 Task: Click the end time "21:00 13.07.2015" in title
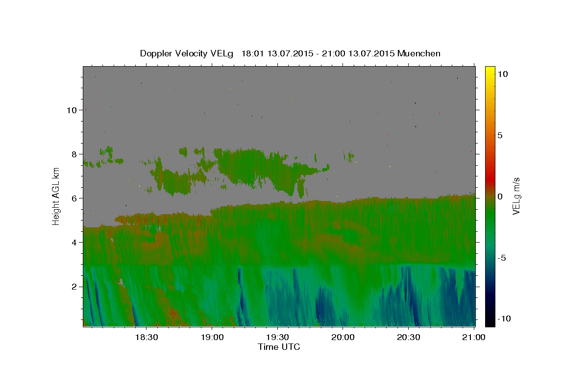tap(358, 53)
